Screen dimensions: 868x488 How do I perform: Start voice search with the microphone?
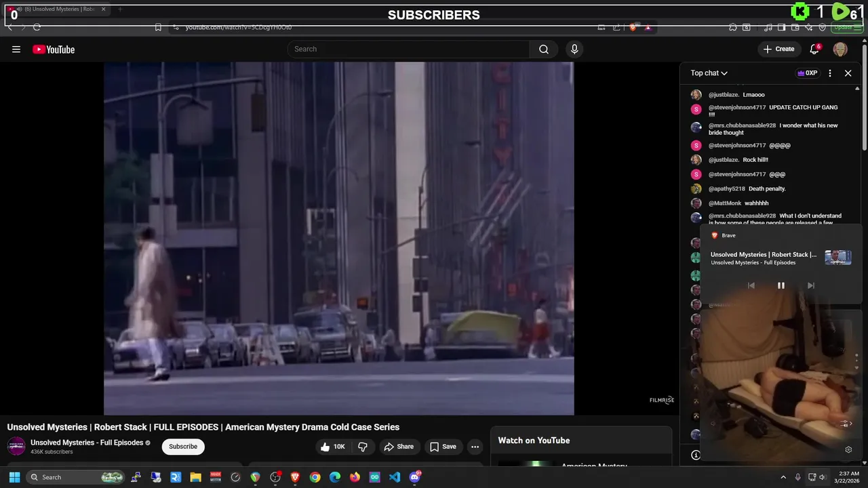click(574, 49)
